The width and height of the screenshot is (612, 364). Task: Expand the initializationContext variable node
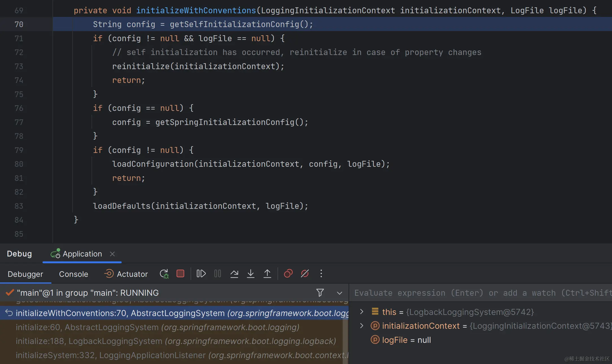(x=362, y=326)
